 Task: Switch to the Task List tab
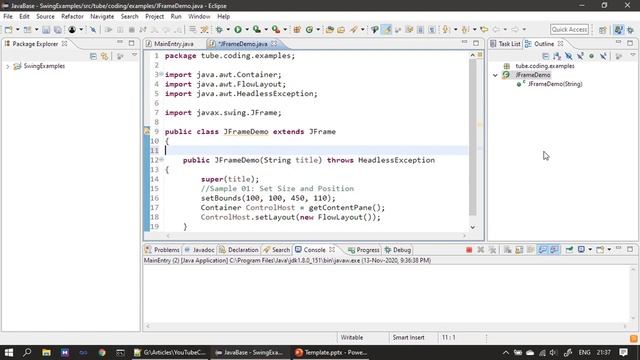[x=505, y=44]
